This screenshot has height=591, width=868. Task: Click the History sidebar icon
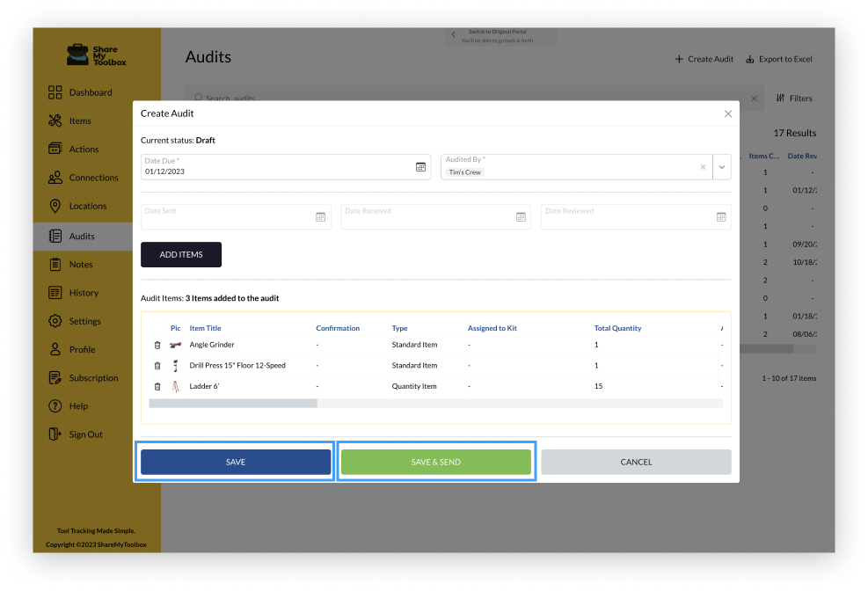pyautogui.click(x=54, y=292)
